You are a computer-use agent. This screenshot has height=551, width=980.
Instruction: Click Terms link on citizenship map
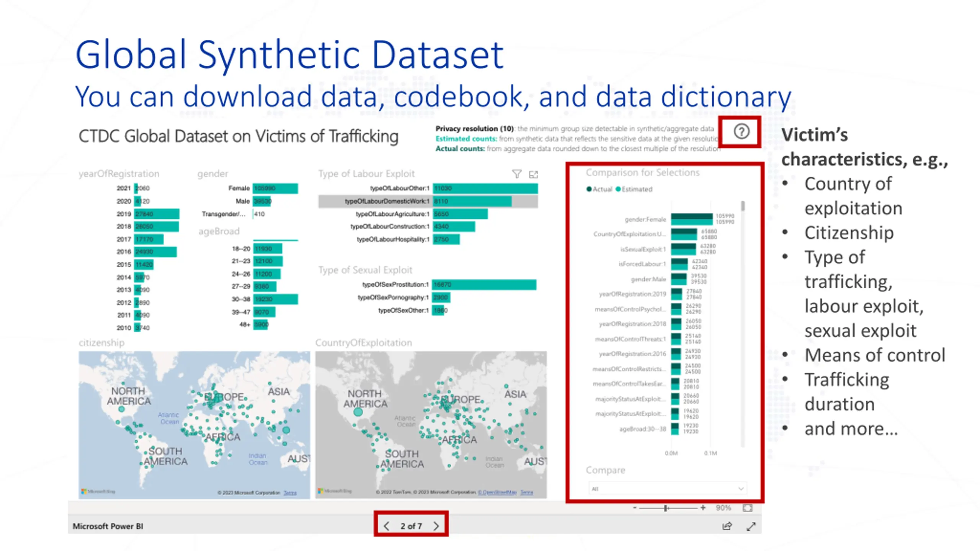click(290, 492)
